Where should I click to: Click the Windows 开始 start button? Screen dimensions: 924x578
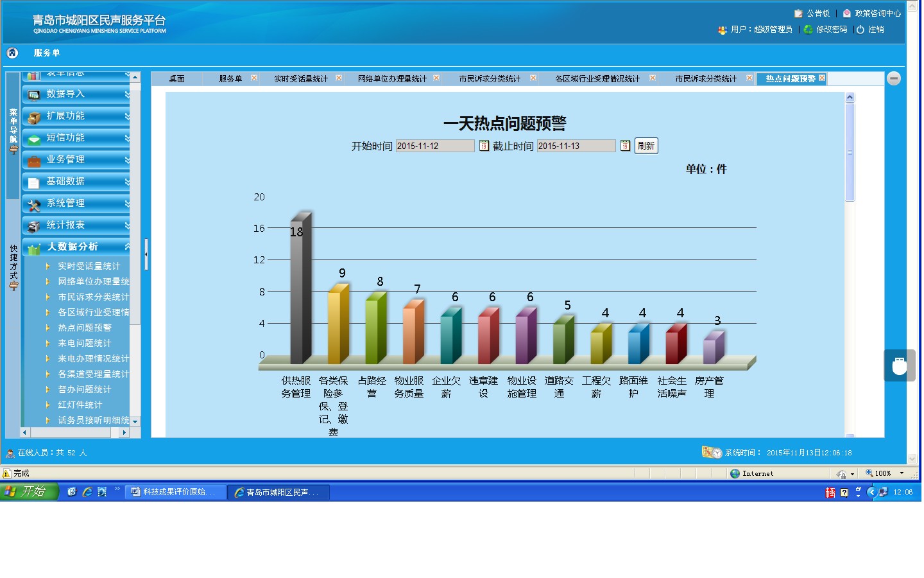coord(29,492)
